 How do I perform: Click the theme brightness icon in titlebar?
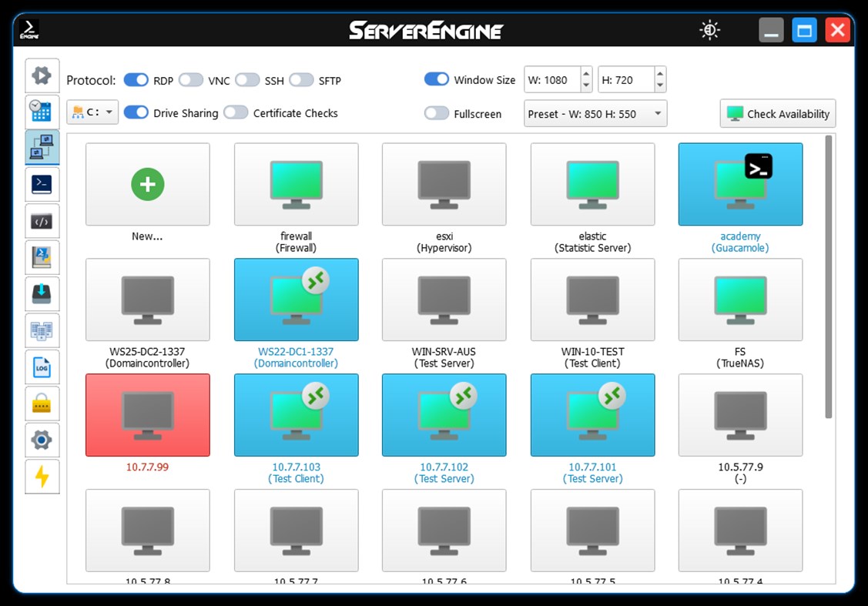coord(709,29)
